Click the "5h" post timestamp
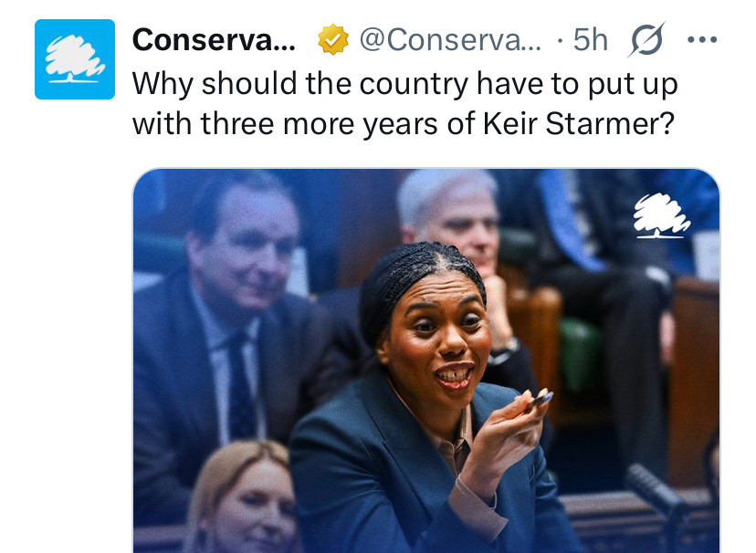The image size is (756, 553). (x=590, y=40)
